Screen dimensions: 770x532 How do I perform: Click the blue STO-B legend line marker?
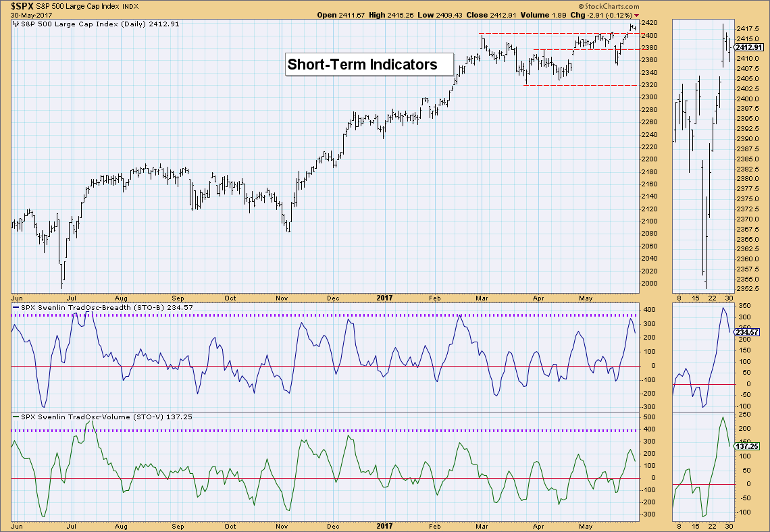[16, 308]
